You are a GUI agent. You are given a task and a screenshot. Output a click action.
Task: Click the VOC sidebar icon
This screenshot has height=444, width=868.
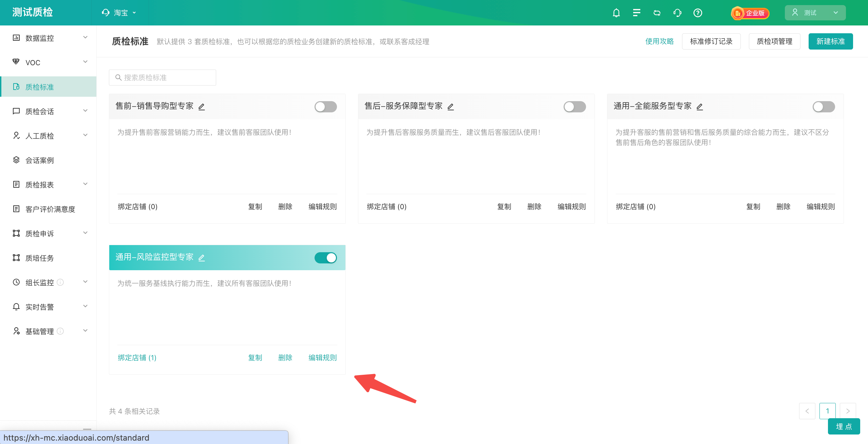coord(16,62)
